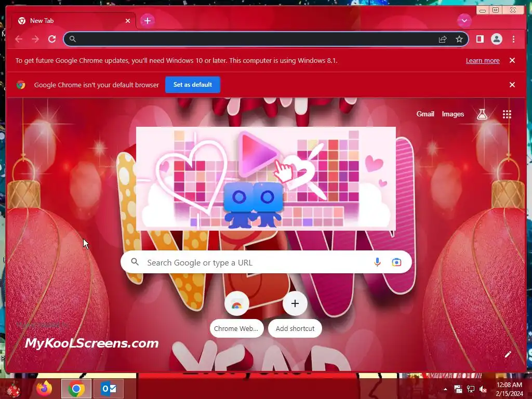Click the taskbar clock 12:08 AM
The height and width of the screenshot is (399, 532).
tap(509, 385)
